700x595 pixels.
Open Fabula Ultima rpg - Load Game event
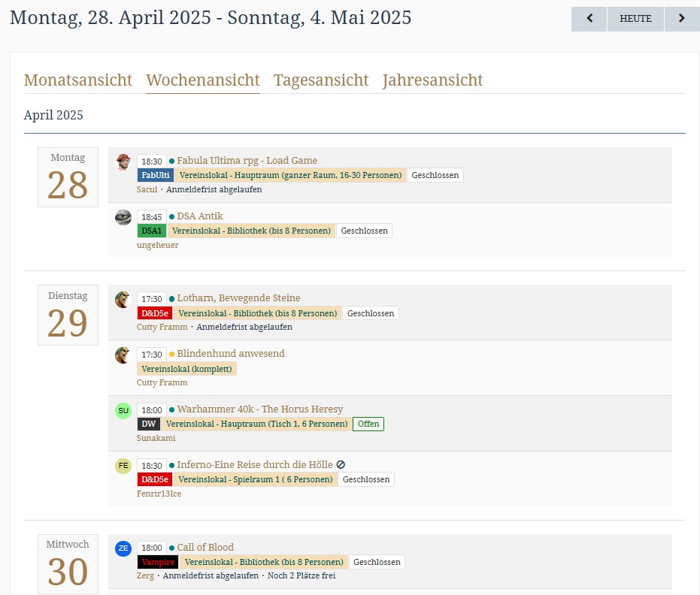[x=247, y=161]
